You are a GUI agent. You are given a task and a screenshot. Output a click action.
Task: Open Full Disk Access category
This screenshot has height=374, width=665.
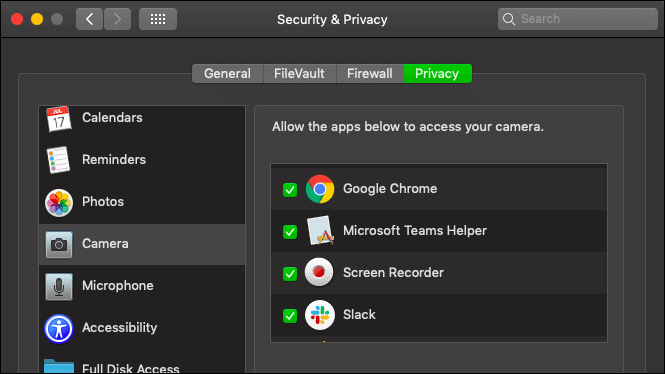[x=142, y=365]
